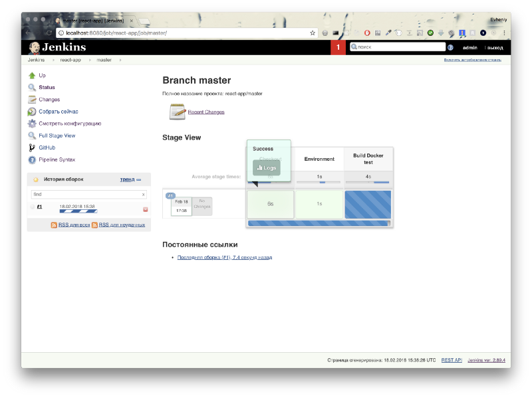Click the red Opera extension icon
This screenshot has height=398, width=532.
[367, 33]
